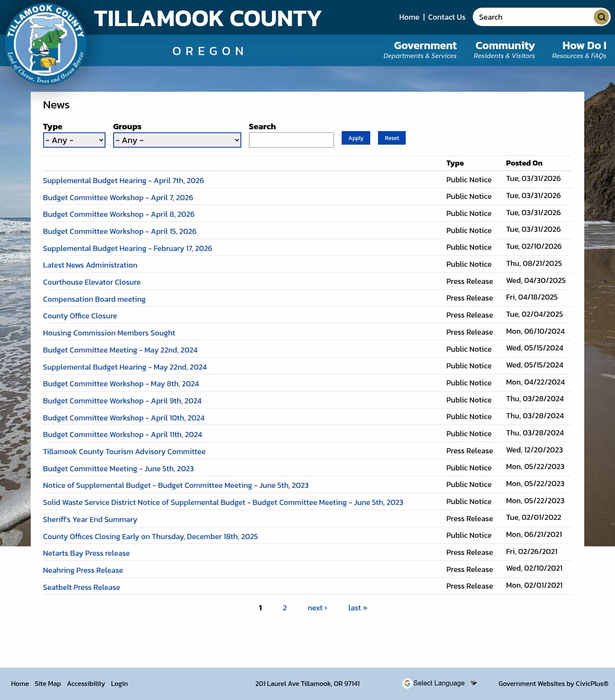Image resolution: width=615 pixels, height=700 pixels.
Task: Open Seatbelt Press Release
Action: tap(82, 587)
